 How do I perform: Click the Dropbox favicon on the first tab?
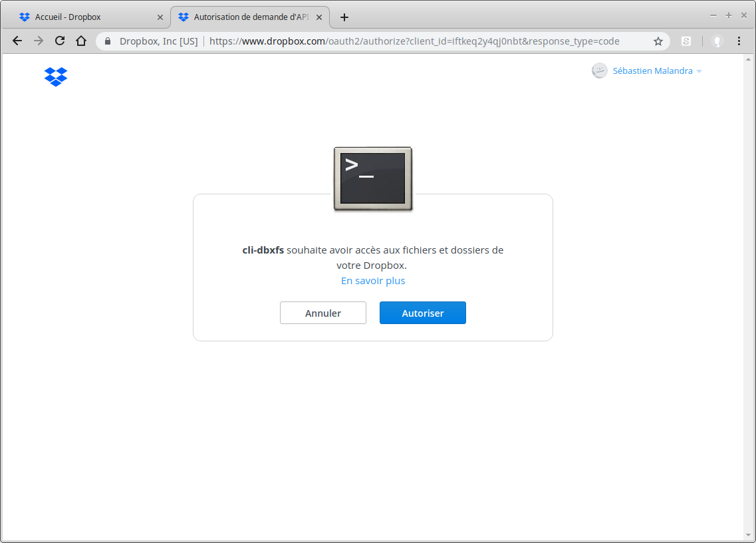click(x=25, y=17)
